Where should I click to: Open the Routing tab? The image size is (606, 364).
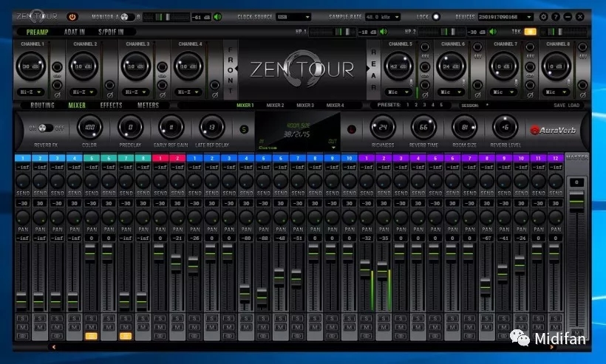[42, 105]
